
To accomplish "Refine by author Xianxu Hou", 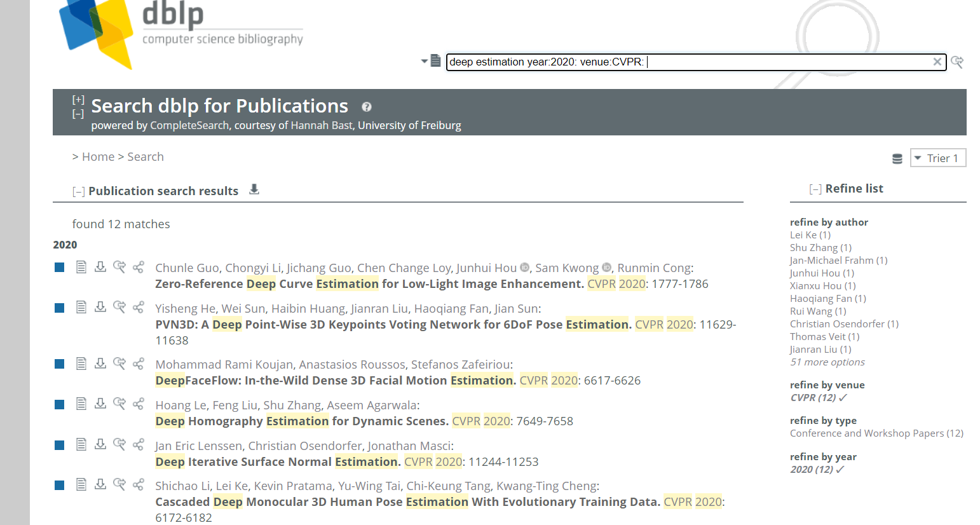I will 823,286.
